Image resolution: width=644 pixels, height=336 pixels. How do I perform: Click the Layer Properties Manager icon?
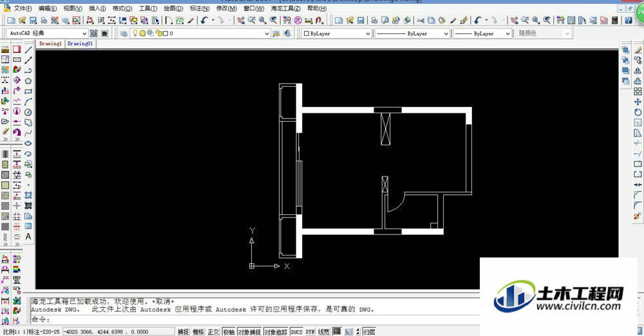tap(124, 33)
